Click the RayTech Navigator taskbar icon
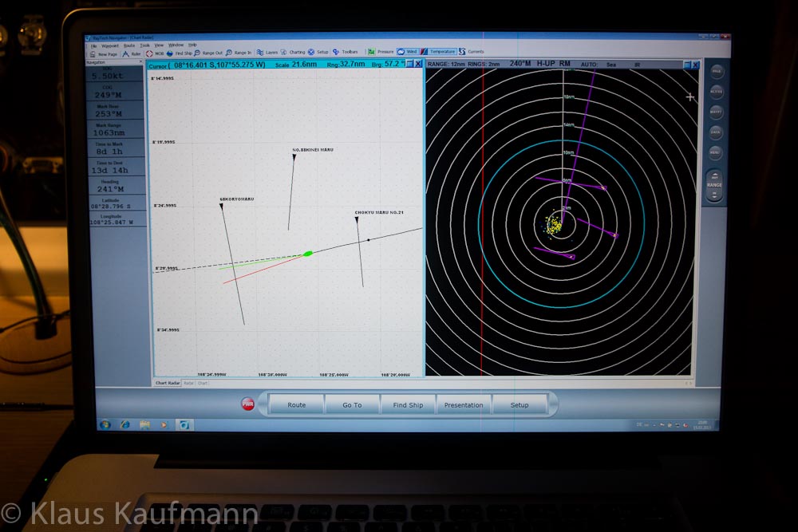The image size is (798, 532). pos(184,424)
